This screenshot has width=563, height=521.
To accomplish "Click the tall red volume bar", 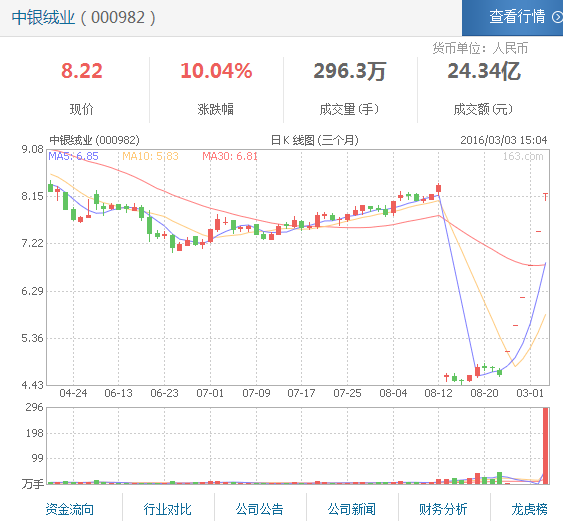I will tap(546, 446).
